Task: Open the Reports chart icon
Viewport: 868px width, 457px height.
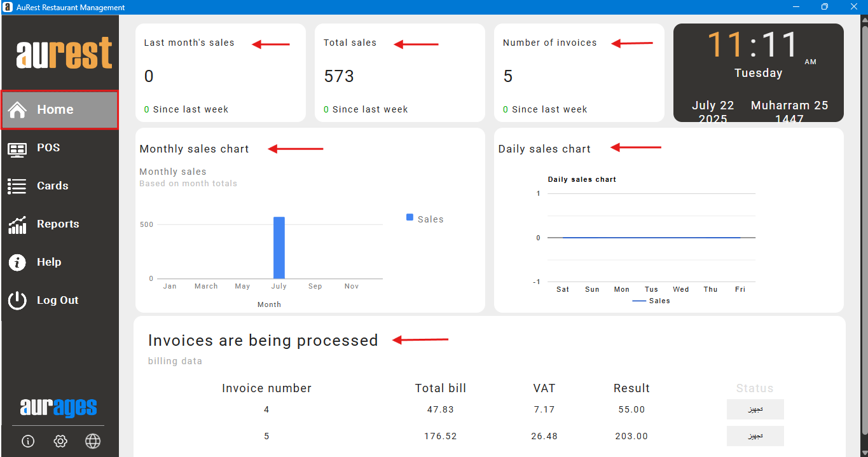Action: (17, 224)
